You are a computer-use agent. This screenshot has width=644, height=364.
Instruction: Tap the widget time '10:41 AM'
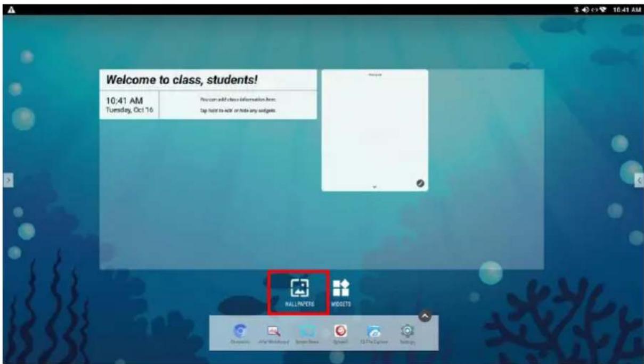click(x=125, y=101)
